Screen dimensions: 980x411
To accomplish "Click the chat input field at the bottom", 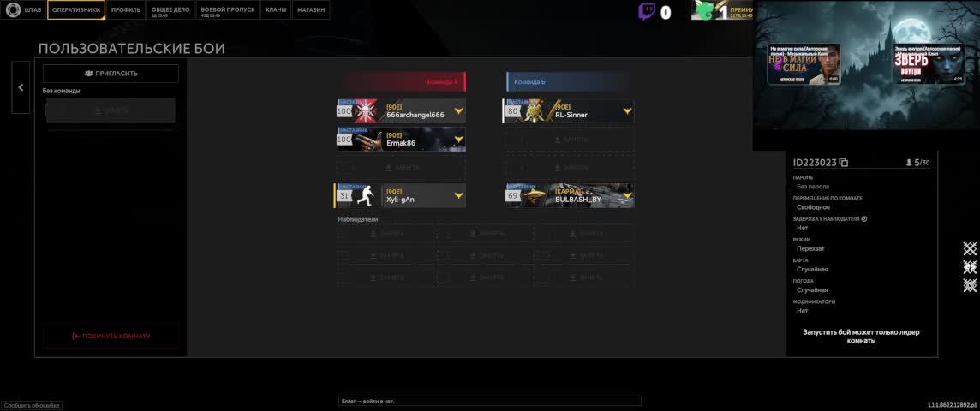I will [489, 401].
